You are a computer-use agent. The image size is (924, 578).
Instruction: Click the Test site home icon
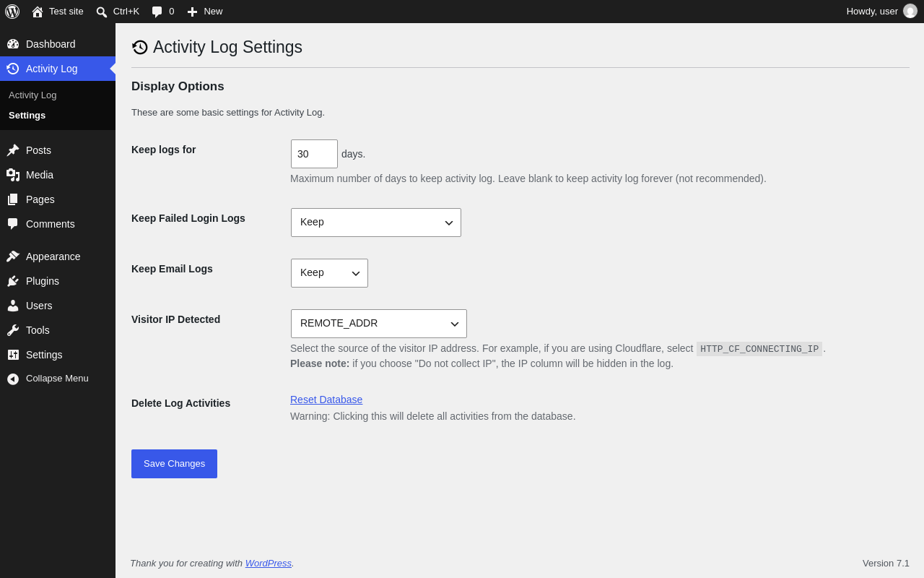coord(38,12)
